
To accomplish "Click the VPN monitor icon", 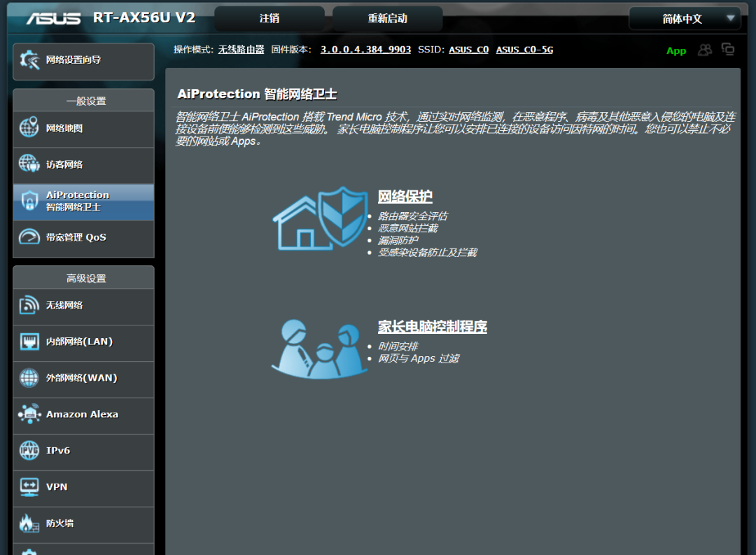I will (x=29, y=486).
